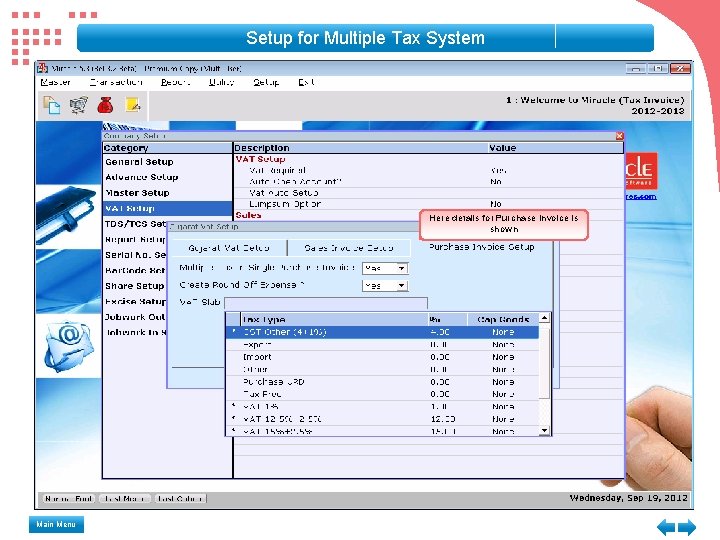This screenshot has width=720, height=540.
Task: Click the organizer notebook icon in sidebar
Action: pos(68,214)
